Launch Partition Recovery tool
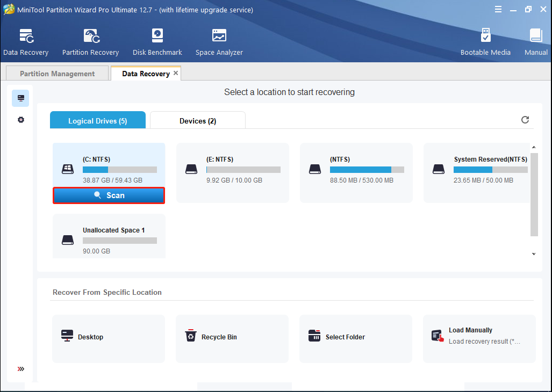 [x=90, y=42]
